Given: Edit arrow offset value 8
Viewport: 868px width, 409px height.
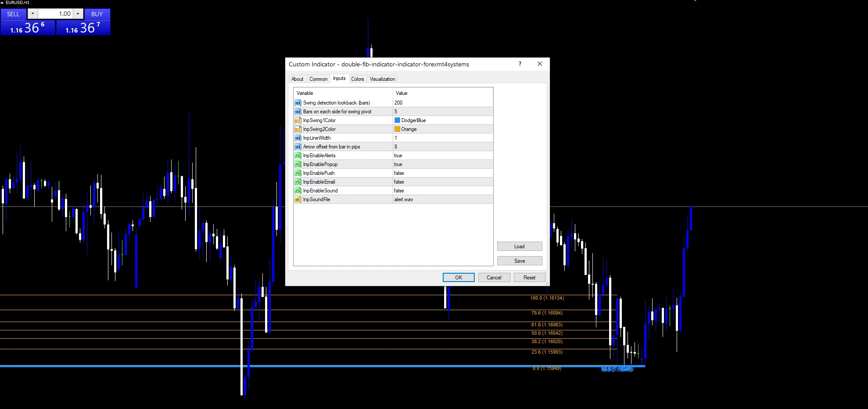Looking at the screenshot, I should (x=443, y=147).
